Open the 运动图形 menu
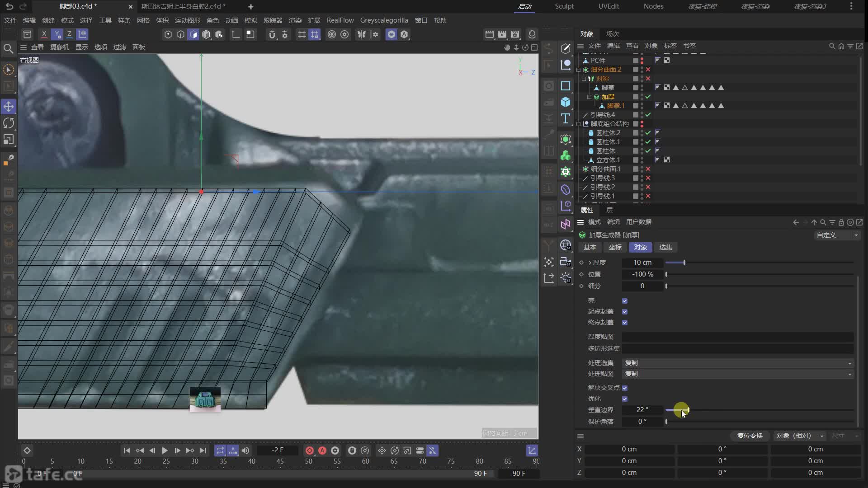This screenshot has height=488, width=868. click(x=187, y=20)
